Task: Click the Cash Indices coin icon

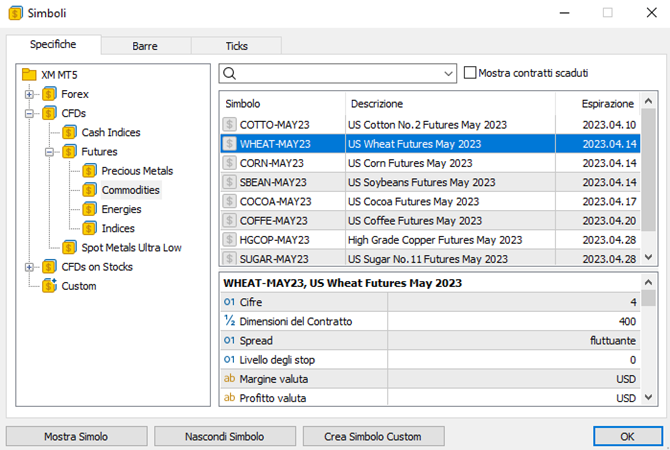Action: 69,132
